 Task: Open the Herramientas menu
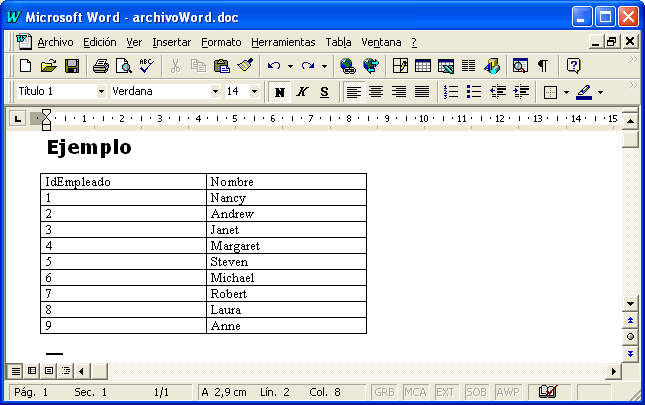[283, 42]
